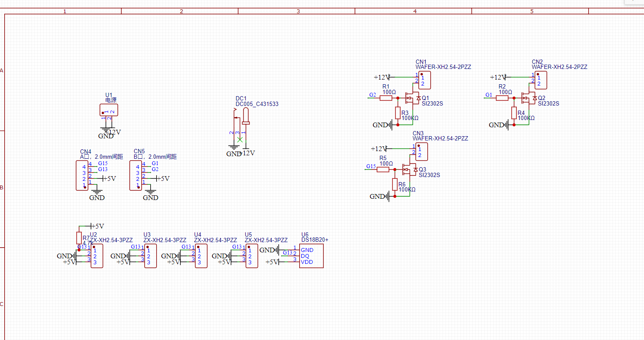Screen dimensions: 644x340
Task: Click the CN4 four-pin connector symbol
Action: pos(82,175)
